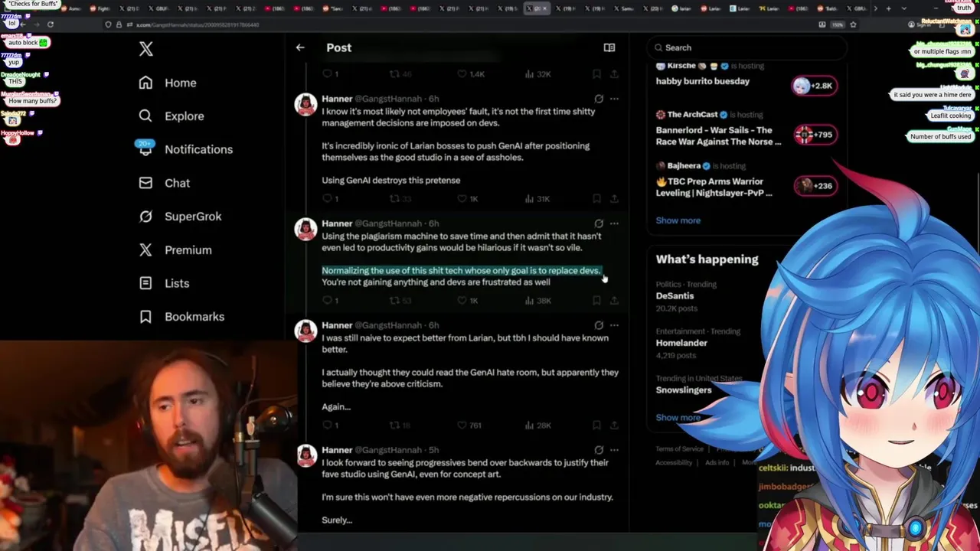980x551 pixels.
Task: Click the X logo in sidebar
Action: pos(146,49)
